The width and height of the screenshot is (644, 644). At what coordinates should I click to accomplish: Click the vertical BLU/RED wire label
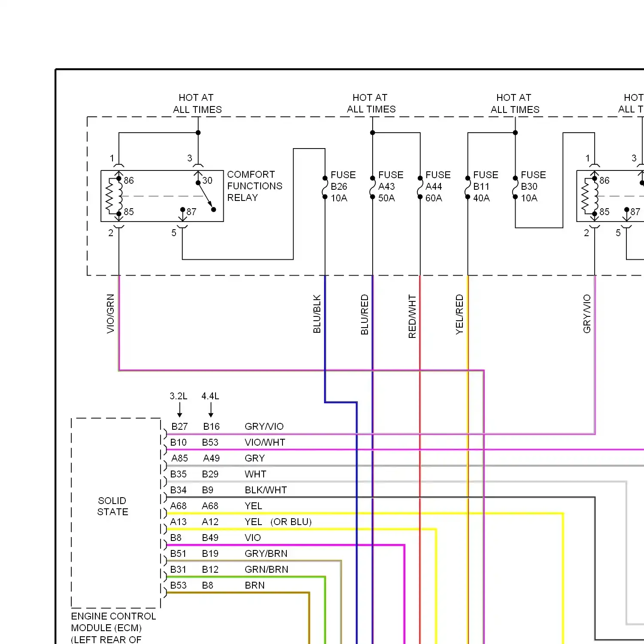click(365, 315)
